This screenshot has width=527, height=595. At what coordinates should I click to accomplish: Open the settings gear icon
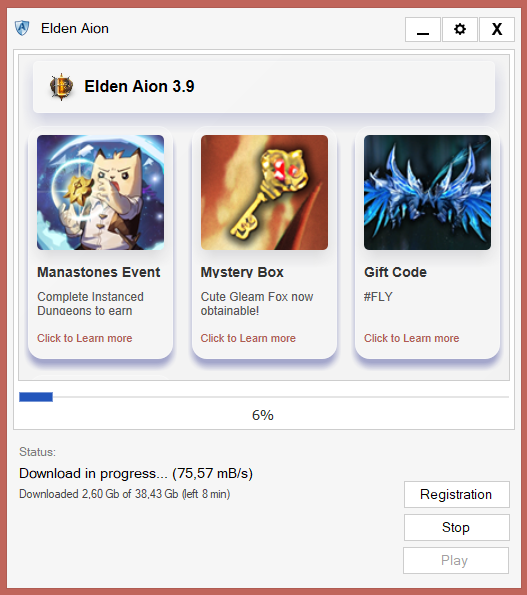click(460, 29)
